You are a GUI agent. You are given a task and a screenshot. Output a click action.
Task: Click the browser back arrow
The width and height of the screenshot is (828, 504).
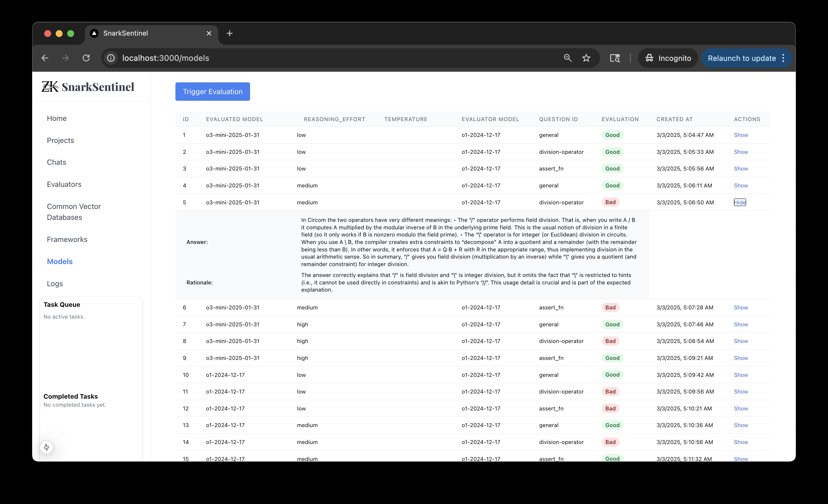click(x=45, y=58)
